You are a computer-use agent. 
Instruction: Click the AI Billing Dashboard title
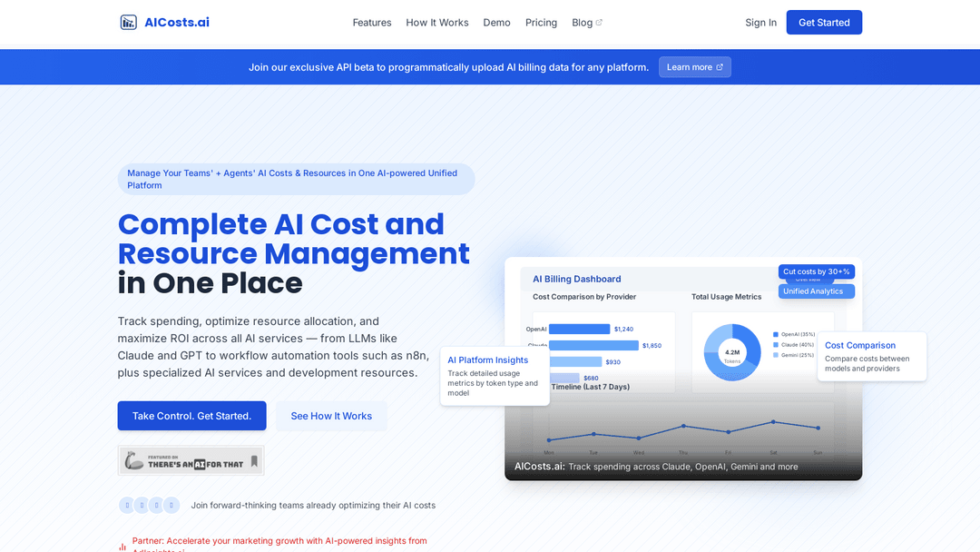click(577, 279)
